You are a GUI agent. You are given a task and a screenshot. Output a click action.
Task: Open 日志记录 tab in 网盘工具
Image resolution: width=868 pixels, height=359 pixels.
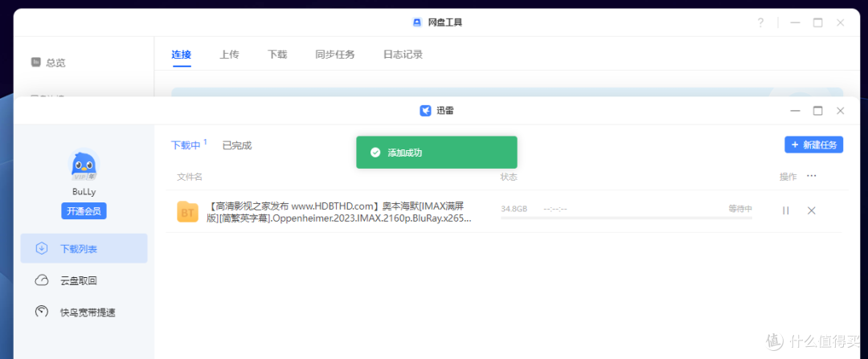(403, 54)
